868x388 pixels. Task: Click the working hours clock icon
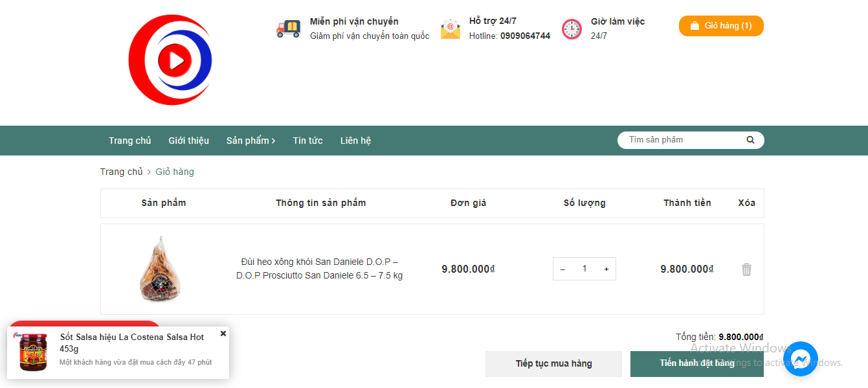572,29
